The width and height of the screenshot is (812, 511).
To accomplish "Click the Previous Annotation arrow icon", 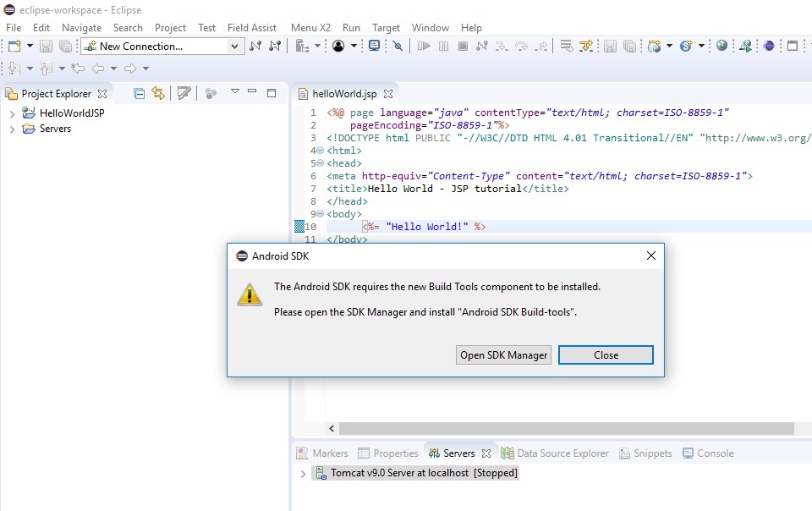I will 47,68.
